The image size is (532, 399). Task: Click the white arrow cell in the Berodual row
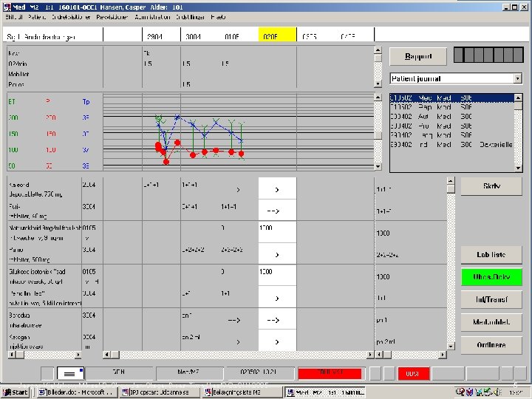(277, 320)
